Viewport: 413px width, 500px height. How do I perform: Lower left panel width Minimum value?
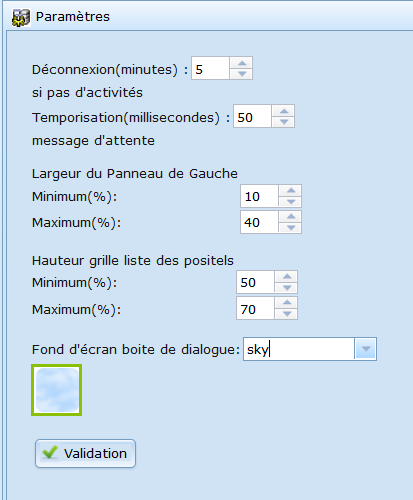[291, 201]
